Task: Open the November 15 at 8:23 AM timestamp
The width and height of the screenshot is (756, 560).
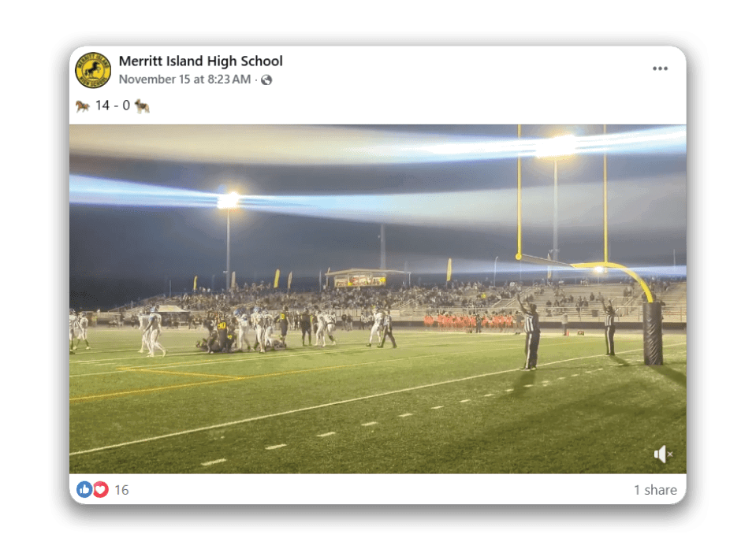Action: point(184,80)
